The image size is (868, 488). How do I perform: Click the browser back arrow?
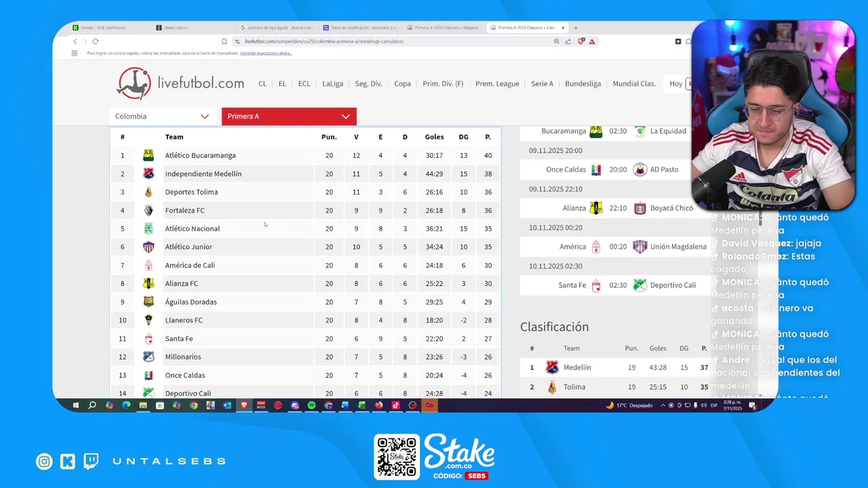(x=75, y=41)
